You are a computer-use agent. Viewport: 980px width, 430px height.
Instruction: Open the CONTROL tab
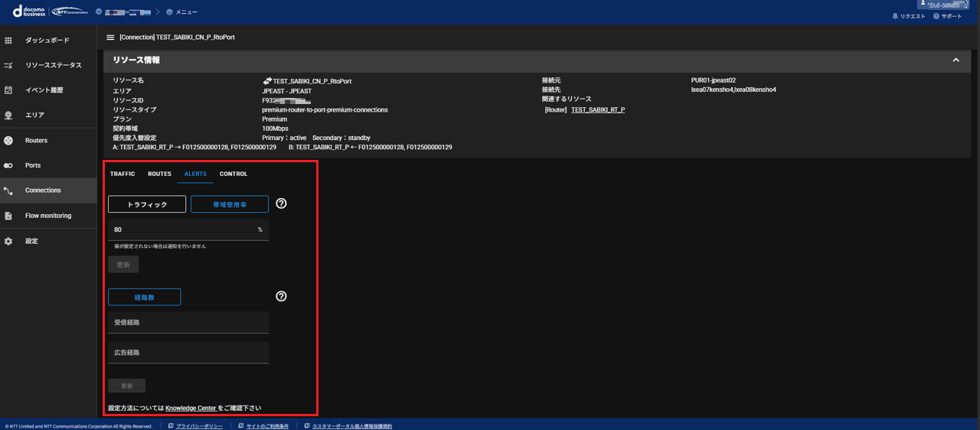(234, 174)
